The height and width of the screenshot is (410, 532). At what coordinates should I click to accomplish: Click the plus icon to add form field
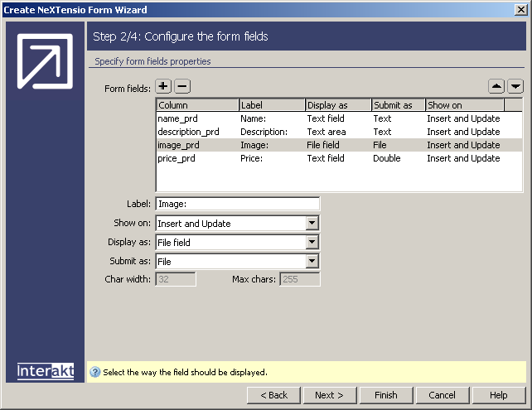tap(163, 86)
